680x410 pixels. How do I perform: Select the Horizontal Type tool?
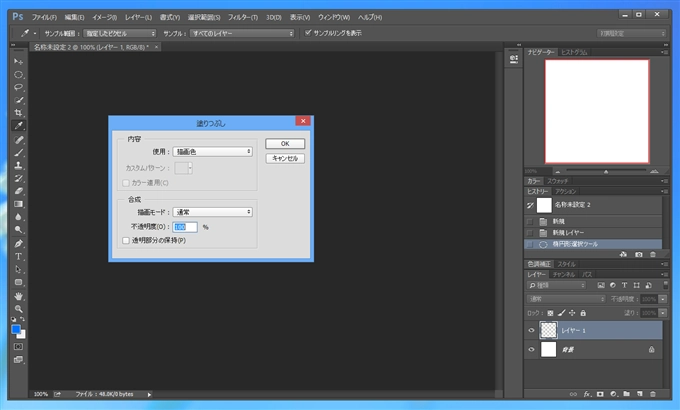(x=18, y=256)
